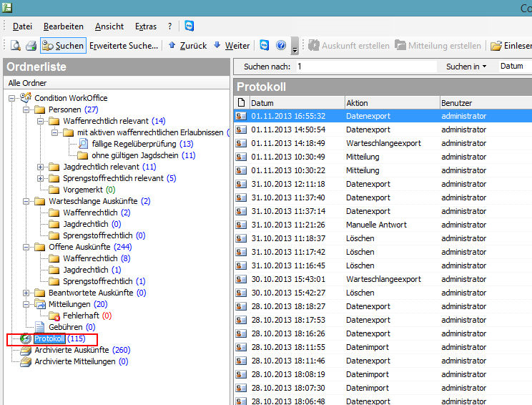Click the Fehlerhaft folder icon with error badge
This screenshot has width=532, height=405.
tap(54, 315)
